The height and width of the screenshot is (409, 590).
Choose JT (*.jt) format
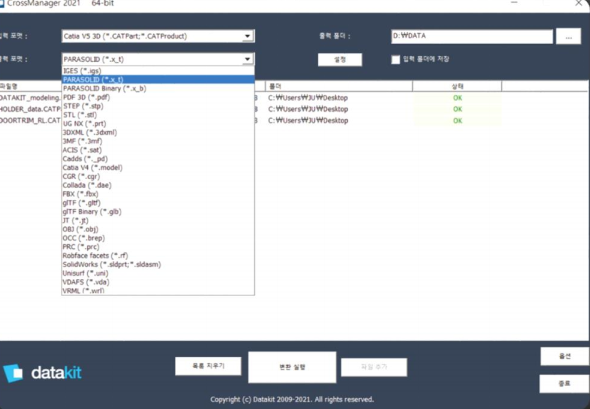[x=158, y=220]
